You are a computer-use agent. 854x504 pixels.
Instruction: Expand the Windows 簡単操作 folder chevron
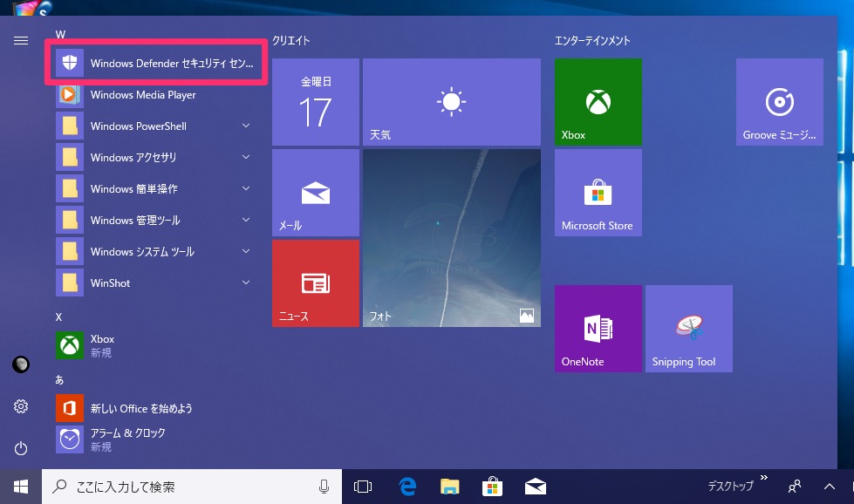coord(246,189)
